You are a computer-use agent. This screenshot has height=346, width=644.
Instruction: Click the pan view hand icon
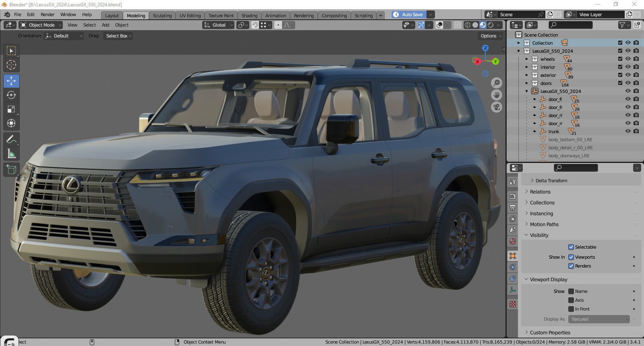(497, 95)
